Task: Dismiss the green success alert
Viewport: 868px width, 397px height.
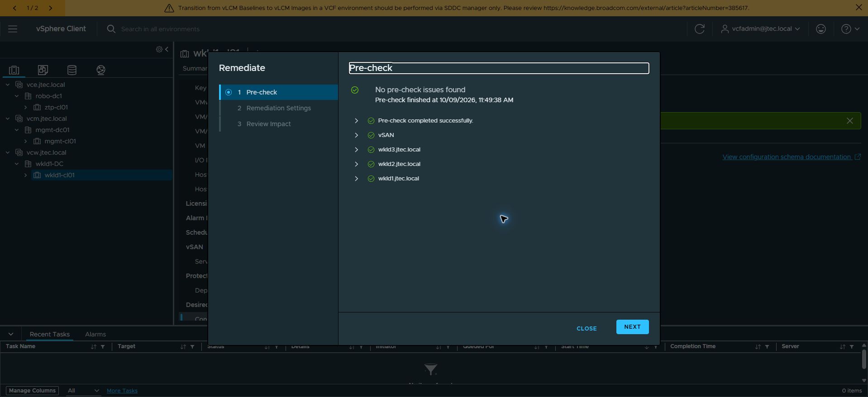Action: pos(850,121)
